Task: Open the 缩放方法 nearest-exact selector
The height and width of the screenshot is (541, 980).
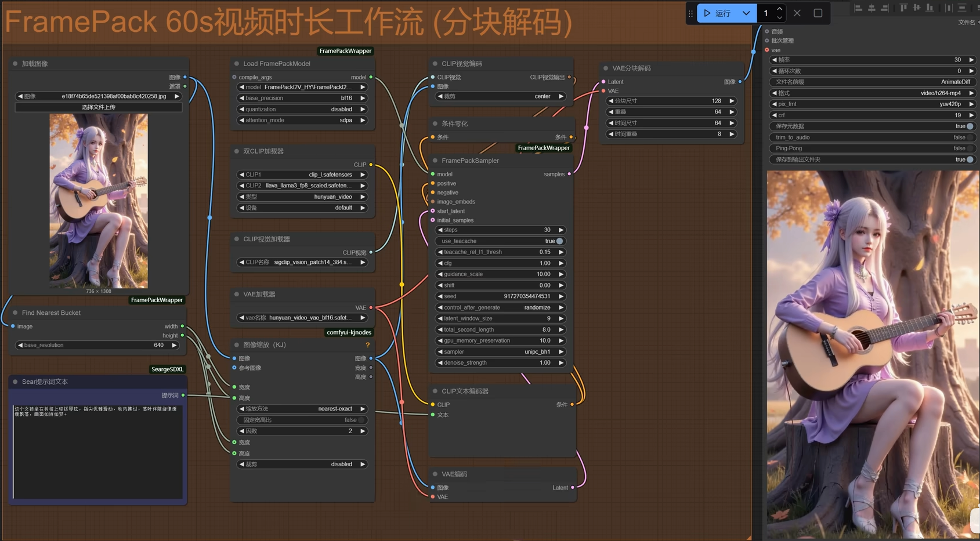Action: (x=302, y=409)
